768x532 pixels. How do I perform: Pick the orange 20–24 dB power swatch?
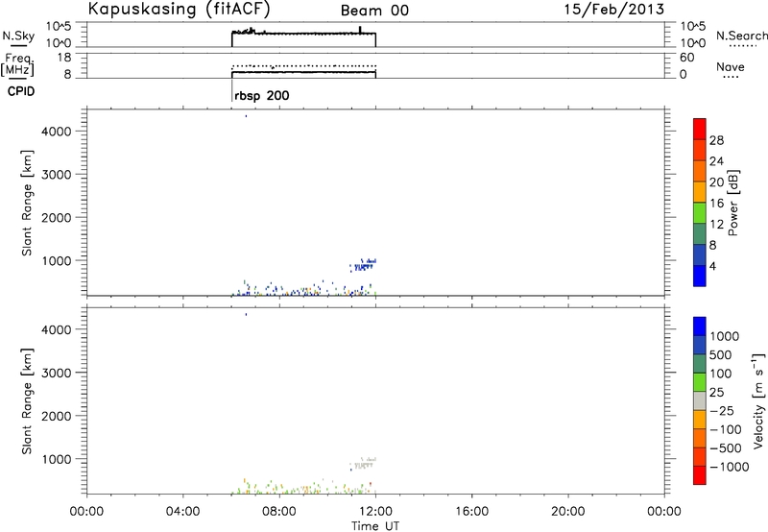(x=700, y=171)
